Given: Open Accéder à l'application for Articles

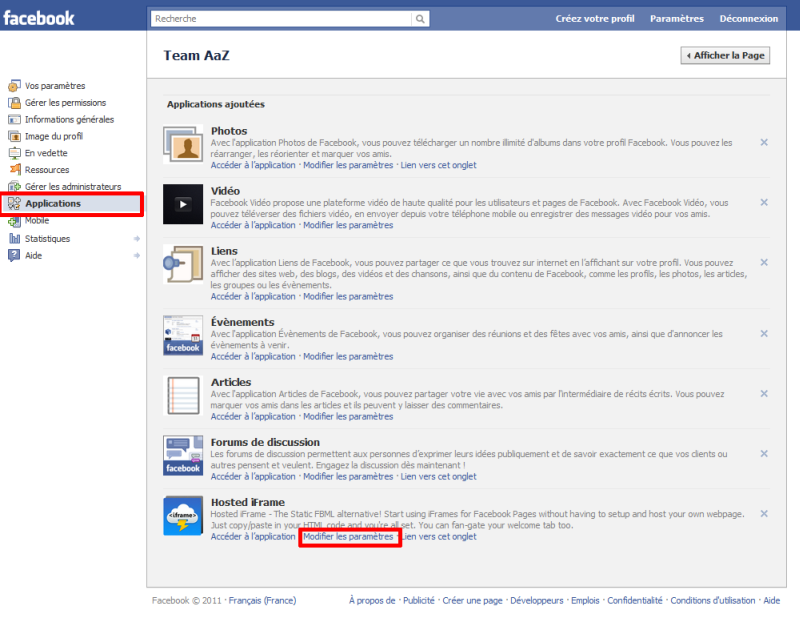Looking at the screenshot, I should pos(253,416).
